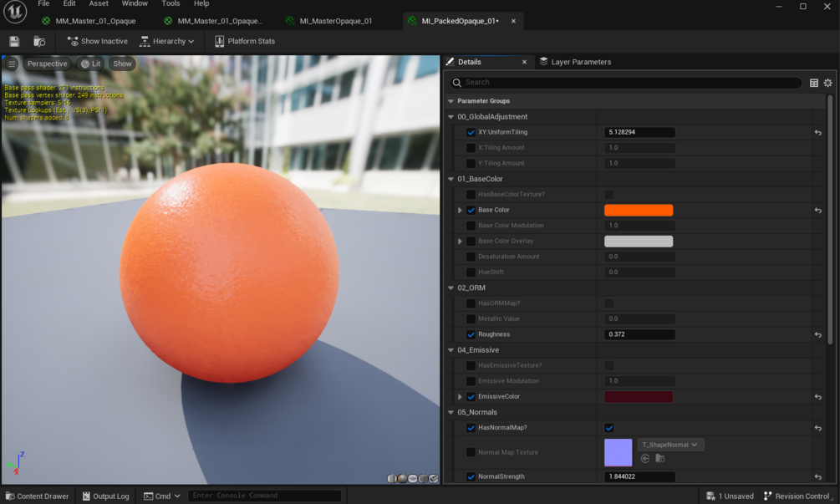Click the Lit view mode button
Image resolution: width=840 pixels, height=504 pixels.
[x=90, y=64]
